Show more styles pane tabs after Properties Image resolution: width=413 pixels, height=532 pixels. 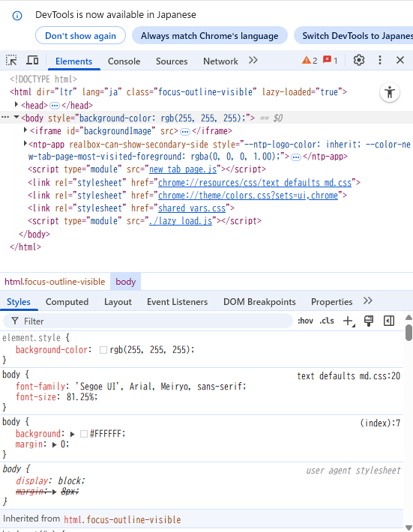pos(368,300)
